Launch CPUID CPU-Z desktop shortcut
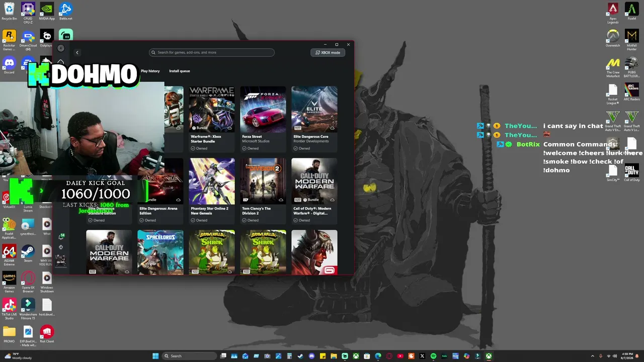The height and width of the screenshot is (362, 644). tap(28, 12)
